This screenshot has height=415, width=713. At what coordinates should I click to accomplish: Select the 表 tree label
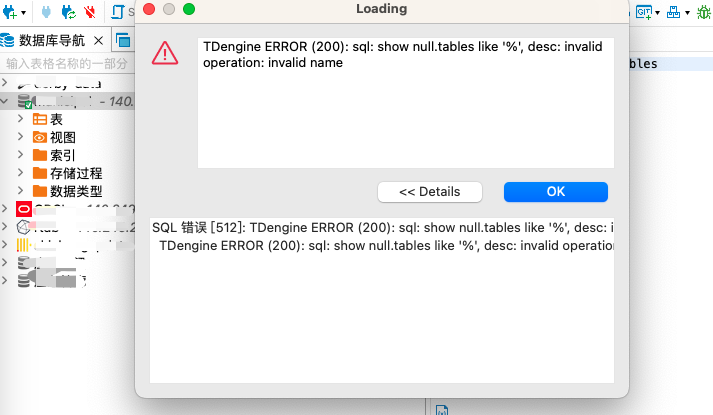click(x=56, y=119)
